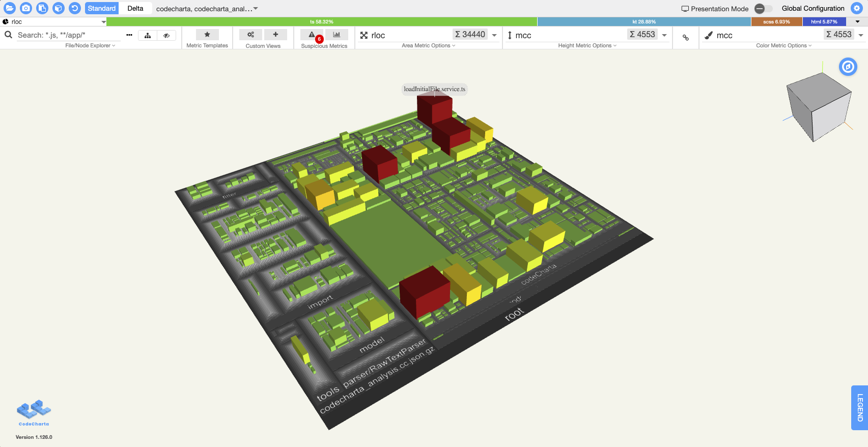The height and width of the screenshot is (447, 868).
Task: Select the red building labeled loadInitialFile.service.ts
Action: (434, 109)
